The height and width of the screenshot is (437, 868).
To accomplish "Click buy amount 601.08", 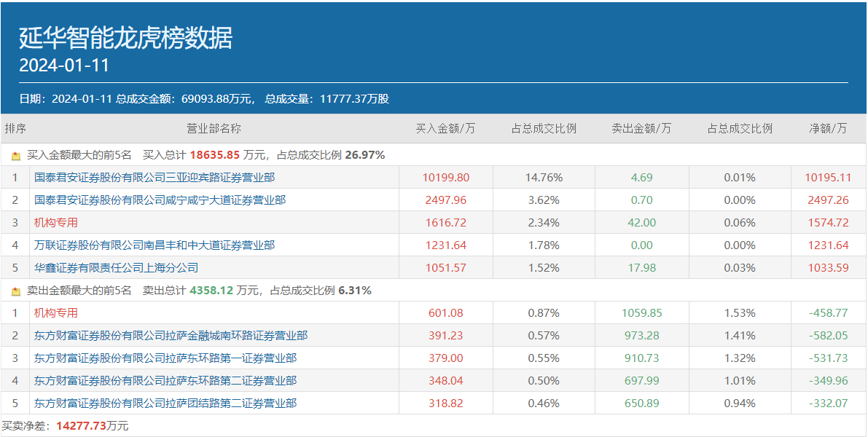I will 445,313.
